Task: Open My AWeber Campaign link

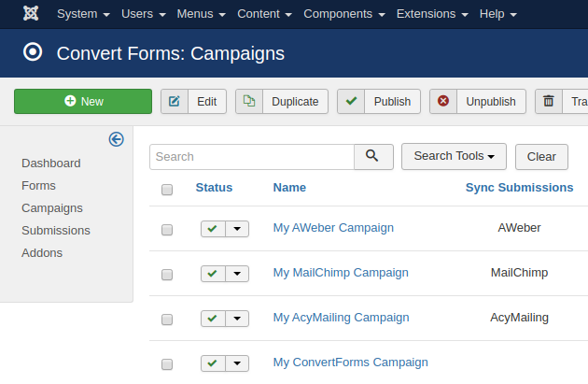Action: [x=333, y=228]
